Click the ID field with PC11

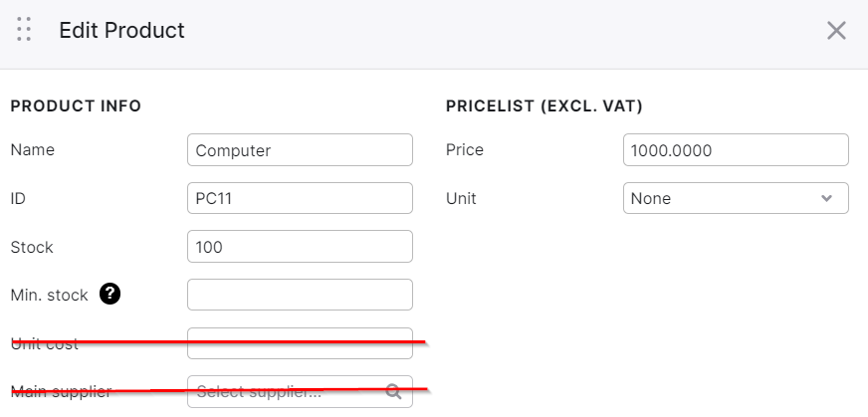pos(300,198)
